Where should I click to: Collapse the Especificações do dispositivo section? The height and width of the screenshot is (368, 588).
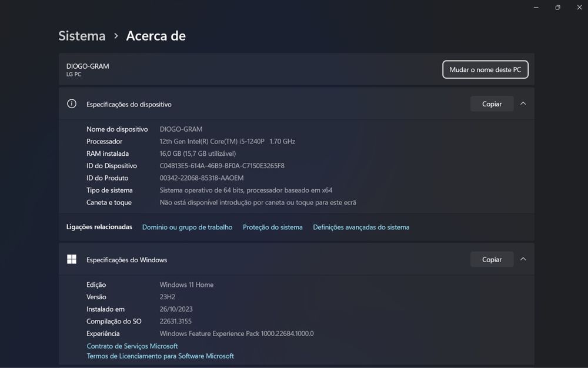(523, 104)
